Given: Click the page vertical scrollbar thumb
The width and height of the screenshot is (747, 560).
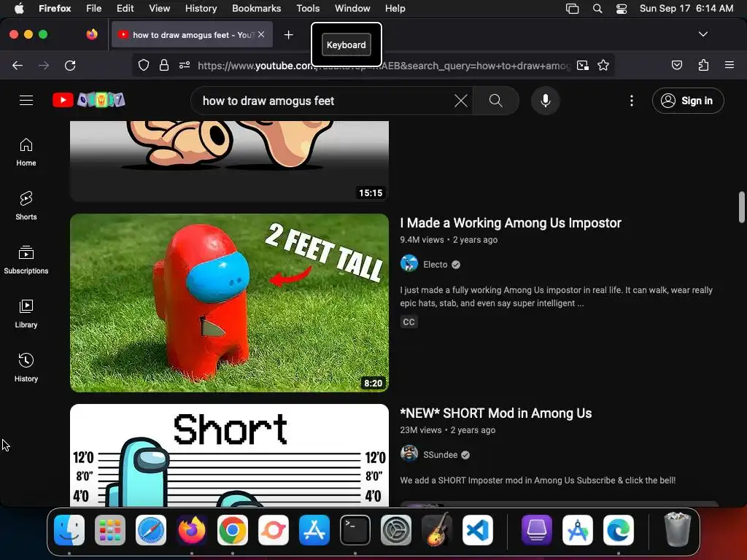Looking at the screenshot, I should pos(741,206).
